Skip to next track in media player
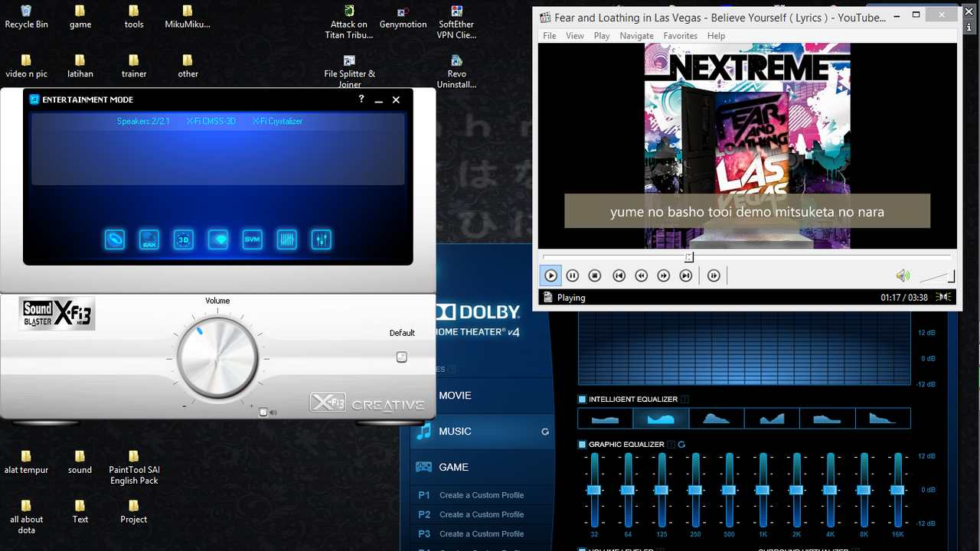 (x=686, y=275)
